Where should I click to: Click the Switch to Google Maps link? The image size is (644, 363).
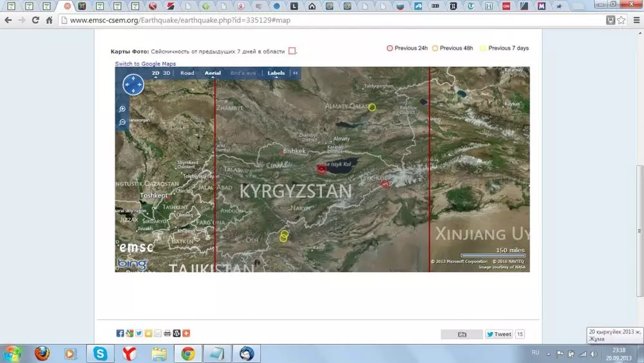coord(145,64)
